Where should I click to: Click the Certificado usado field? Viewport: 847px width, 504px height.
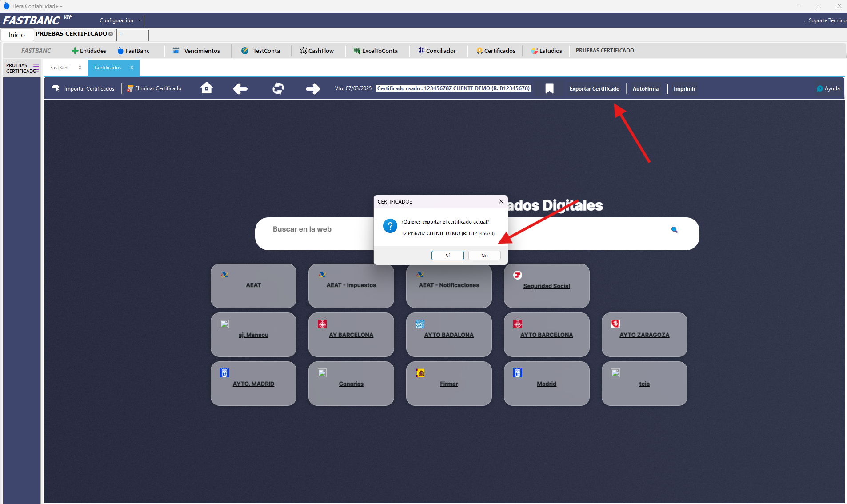(x=454, y=88)
